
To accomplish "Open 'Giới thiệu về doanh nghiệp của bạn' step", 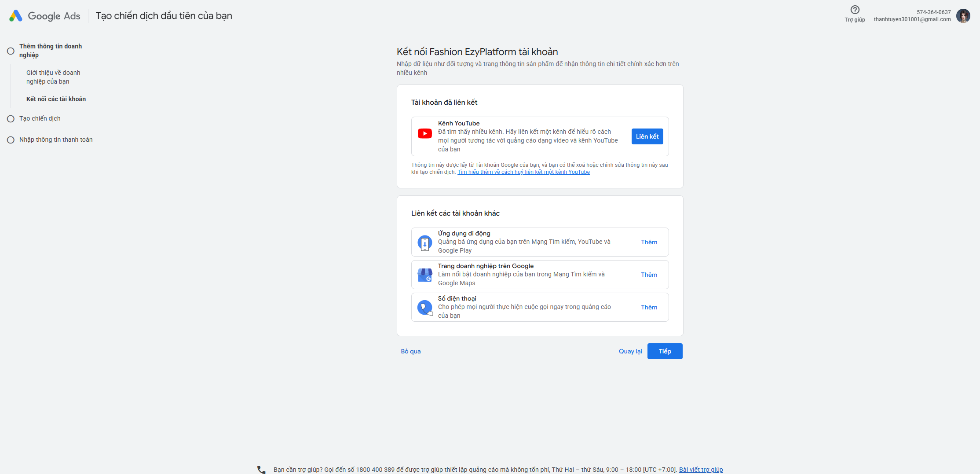I will [53, 77].
